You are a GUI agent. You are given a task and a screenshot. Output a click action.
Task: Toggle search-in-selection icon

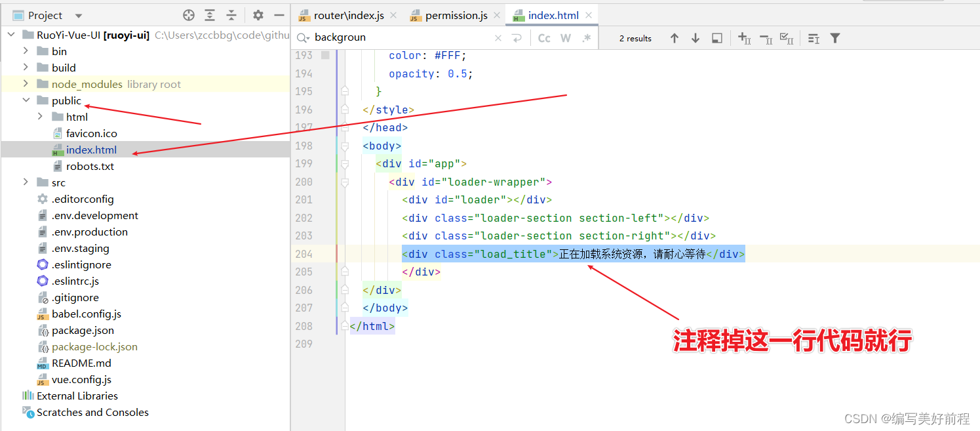(813, 38)
